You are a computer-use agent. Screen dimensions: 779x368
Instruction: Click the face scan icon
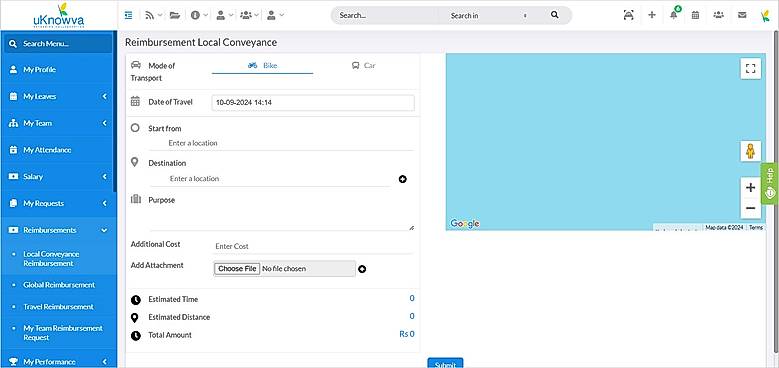pyautogui.click(x=628, y=15)
